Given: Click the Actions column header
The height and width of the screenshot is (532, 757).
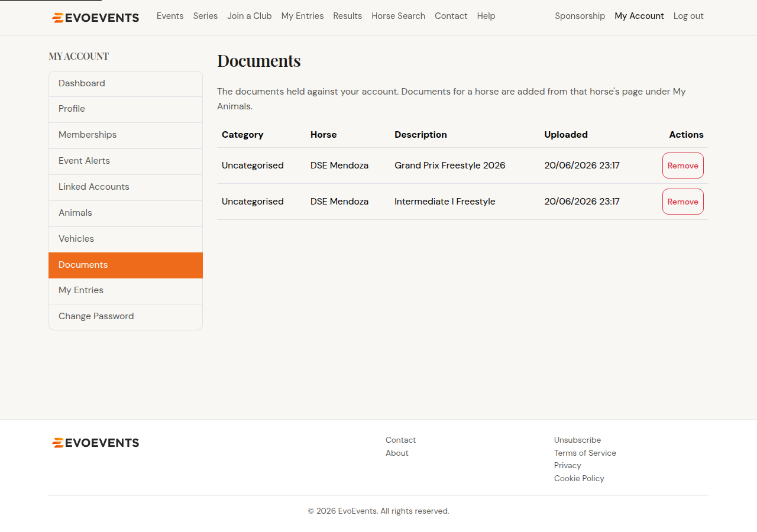Looking at the screenshot, I should (686, 135).
